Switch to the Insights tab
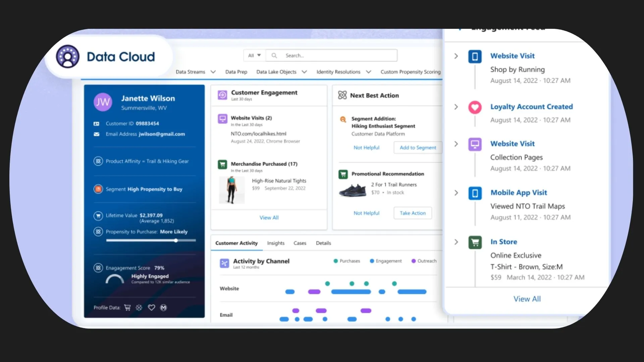This screenshot has width=644, height=362. (275, 243)
